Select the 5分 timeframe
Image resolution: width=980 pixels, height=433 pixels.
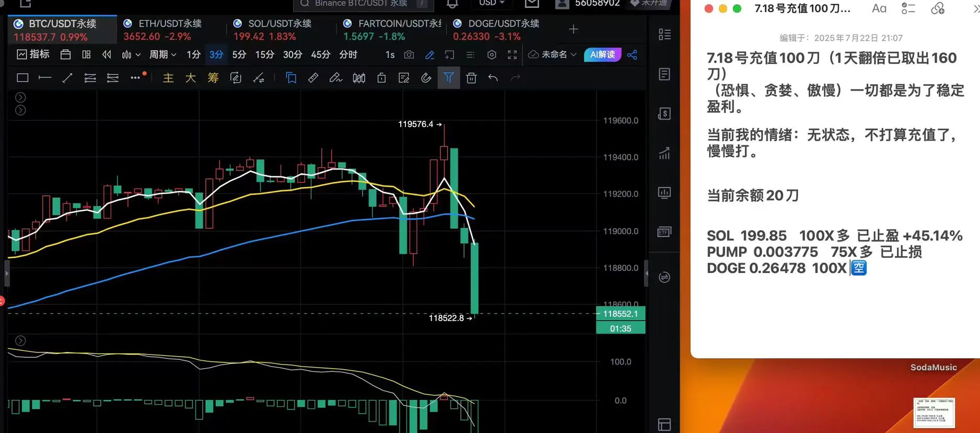click(239, 54)
